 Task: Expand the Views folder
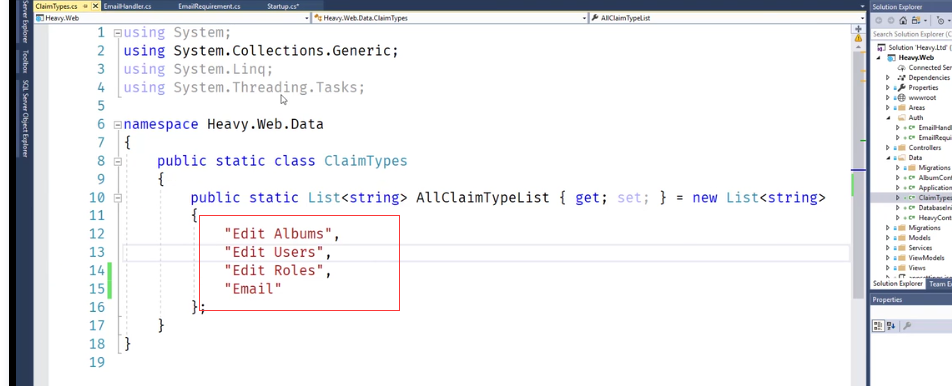click(888, 268)
